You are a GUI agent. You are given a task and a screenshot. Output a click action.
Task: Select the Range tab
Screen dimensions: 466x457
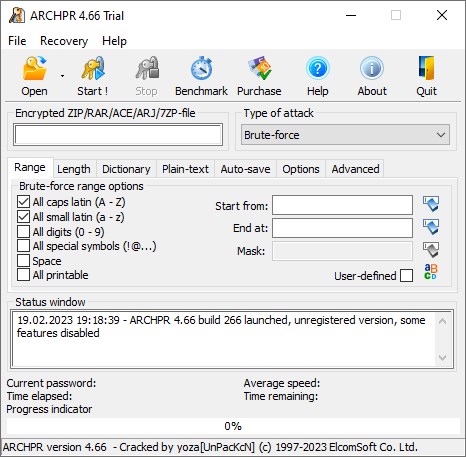click(x=30, y=167)
